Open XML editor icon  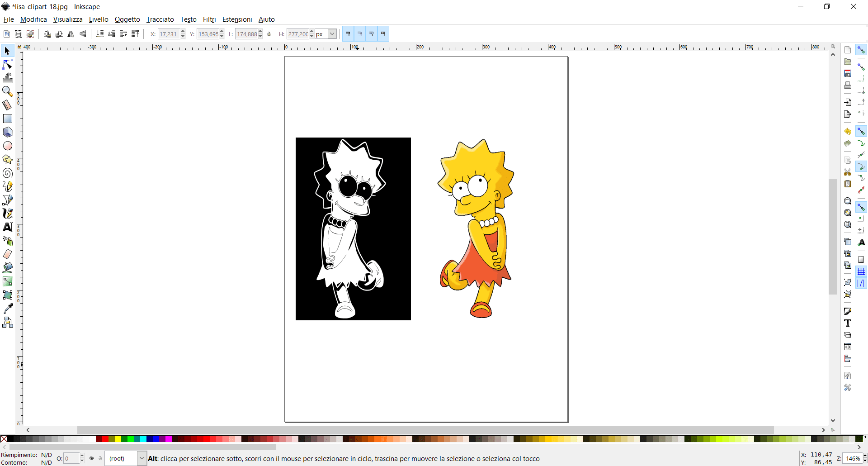coord(848,347)
